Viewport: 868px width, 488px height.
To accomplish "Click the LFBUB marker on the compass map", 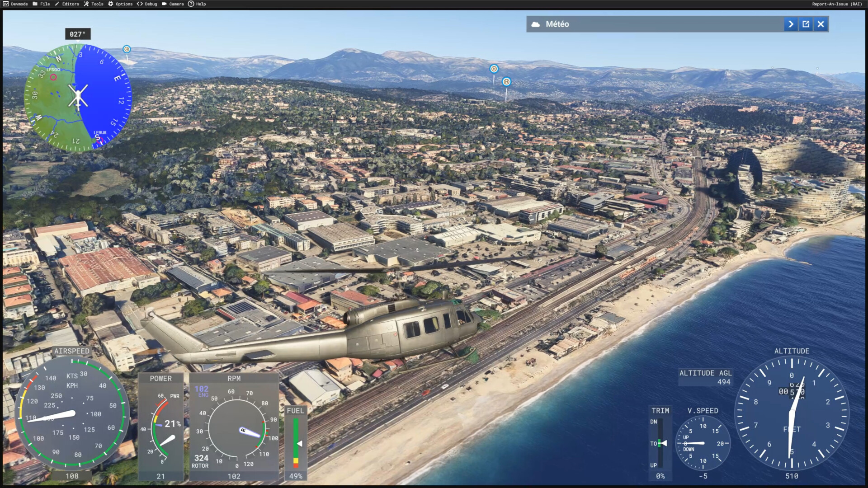I will [x=100, y=141].
